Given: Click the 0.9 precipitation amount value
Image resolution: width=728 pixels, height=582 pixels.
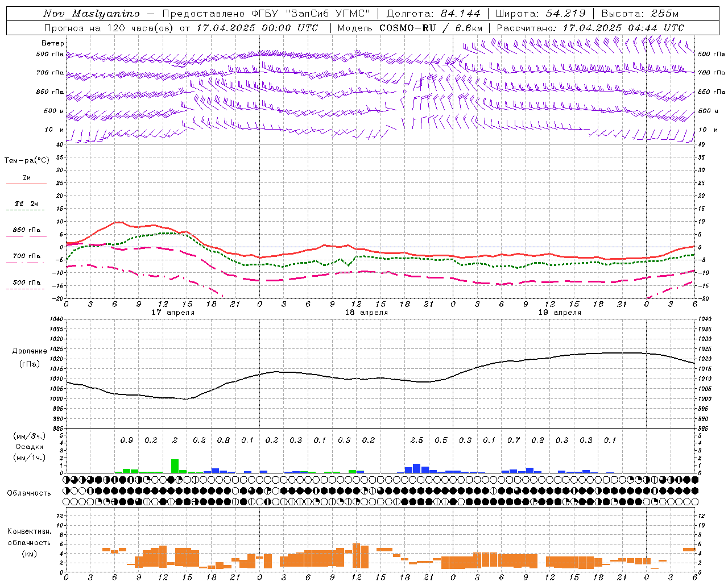Looking at the screenshot, I should pyautogui.click(x=126, y=440).
